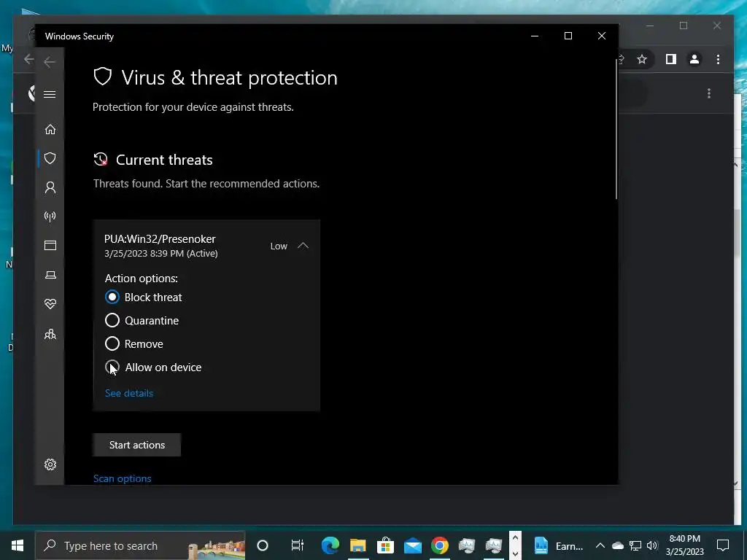The height and width of the screenshot is (560, 747).
Task: Open Microsoft Store from taskbar
Action: [x=385, y=545]
